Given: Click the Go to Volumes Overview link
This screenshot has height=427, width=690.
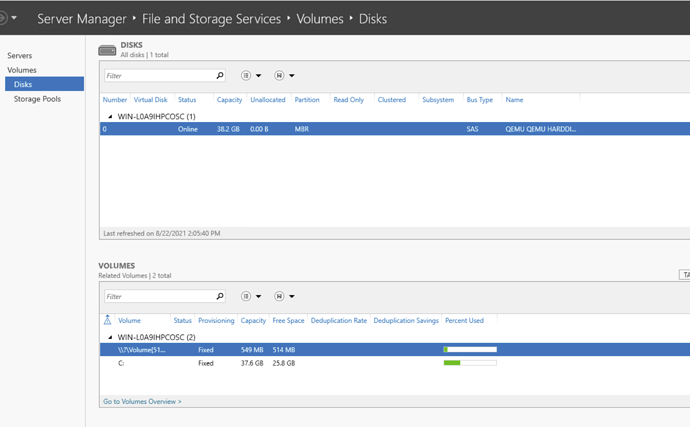Looking at the screenshot, I should coord(142,401).
